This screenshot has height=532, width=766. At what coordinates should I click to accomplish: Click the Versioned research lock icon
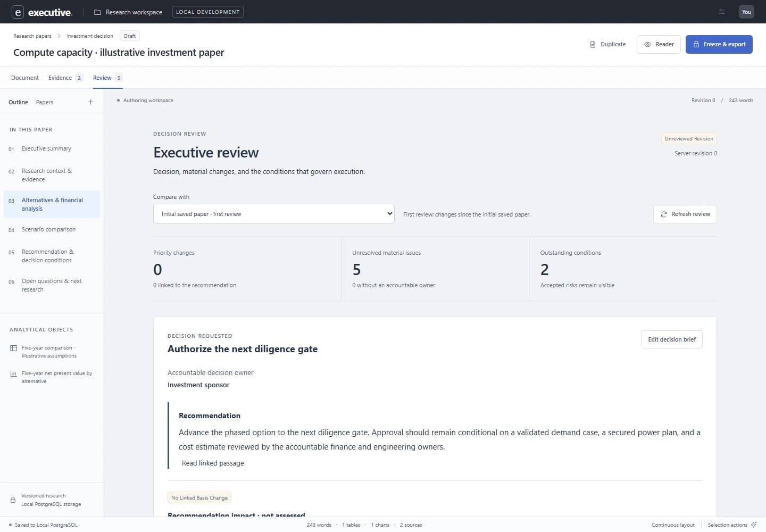pos(13,500)
